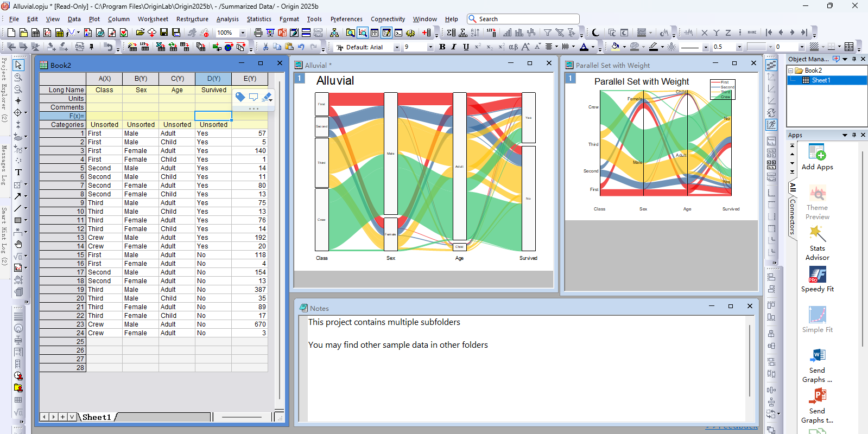This screenshot has width=868, height=434.
Task: Open the font size dropdown
Action: [x=430, y=48]
